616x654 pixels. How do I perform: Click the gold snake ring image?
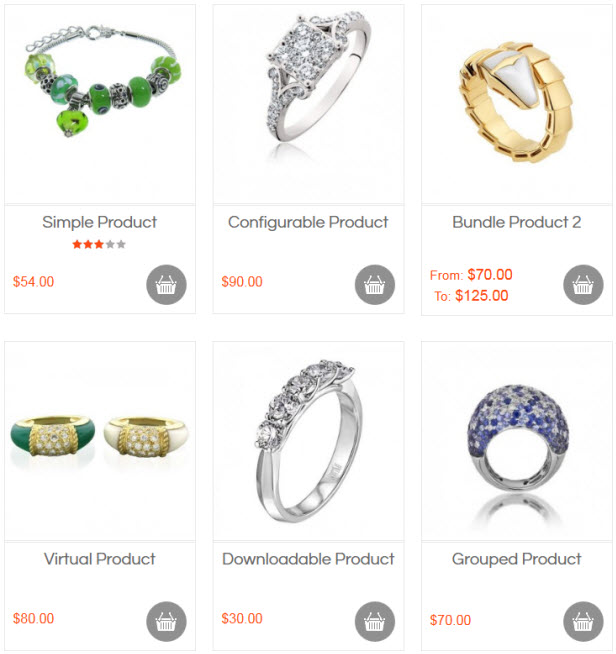[x=517, y=104]
